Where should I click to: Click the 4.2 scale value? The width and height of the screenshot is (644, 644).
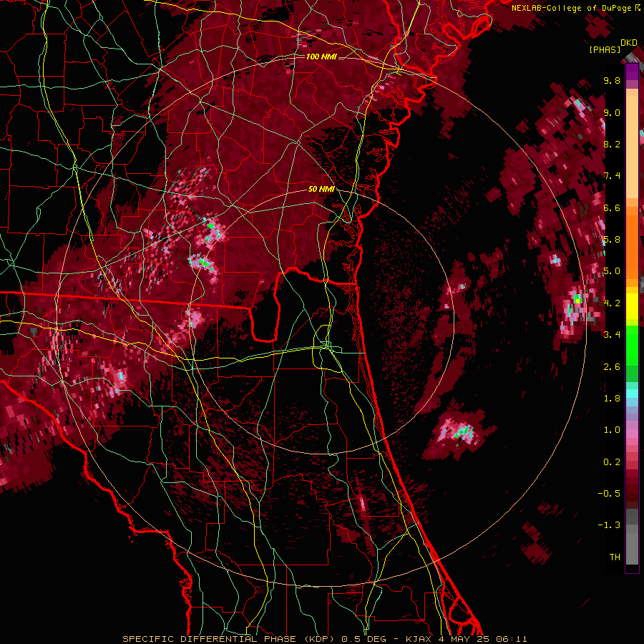click(x=612, y=303)
